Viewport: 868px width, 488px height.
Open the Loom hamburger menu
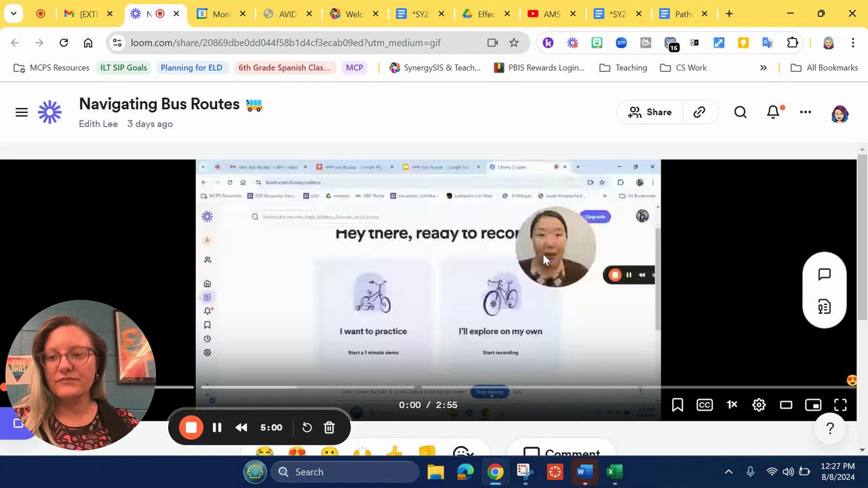click(22, 113)
